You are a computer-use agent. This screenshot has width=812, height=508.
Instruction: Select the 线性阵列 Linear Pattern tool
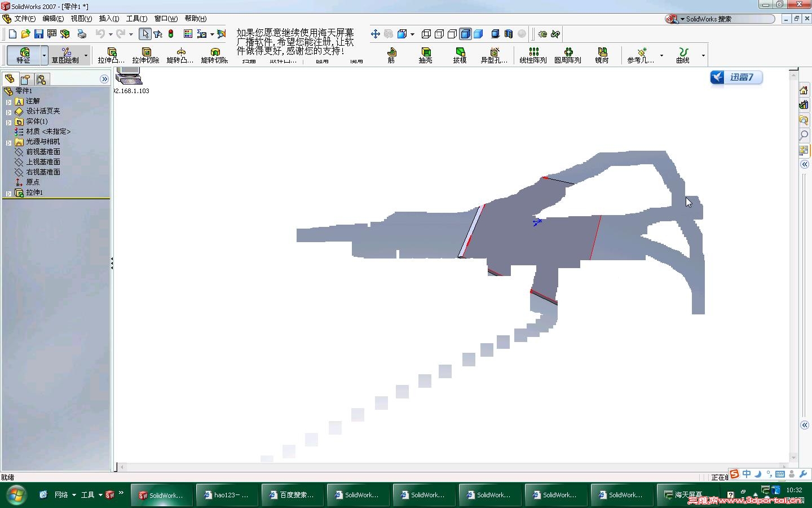(533, 55)
